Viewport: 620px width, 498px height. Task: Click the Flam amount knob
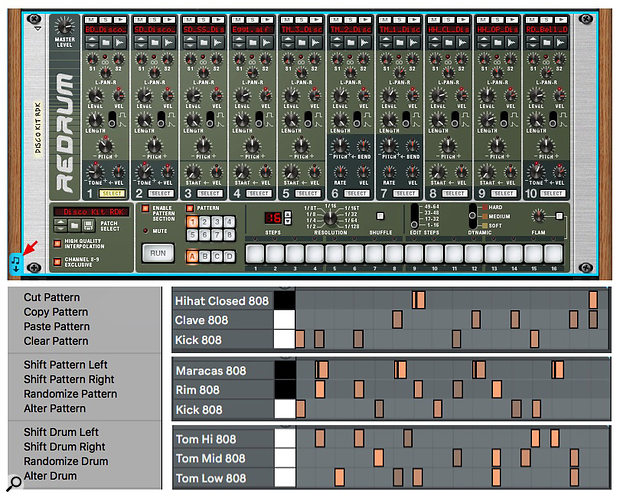(x=538, y=216)
